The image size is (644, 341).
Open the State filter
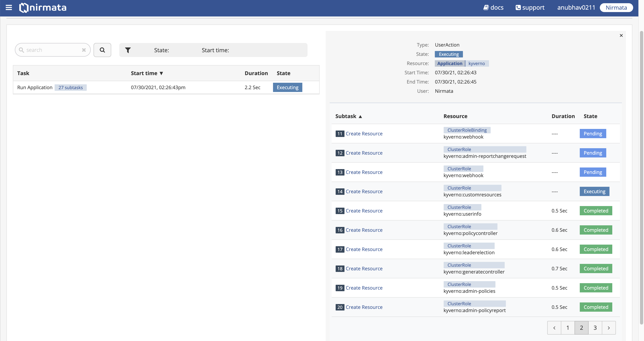pos(161,50)
